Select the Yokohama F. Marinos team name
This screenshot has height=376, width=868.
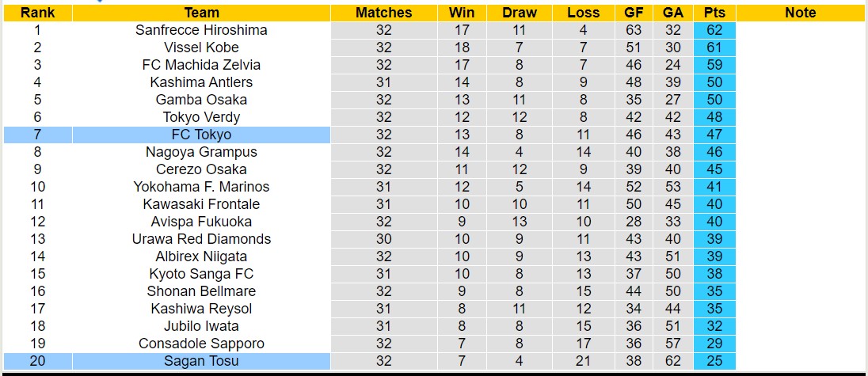tap(201, 187)
